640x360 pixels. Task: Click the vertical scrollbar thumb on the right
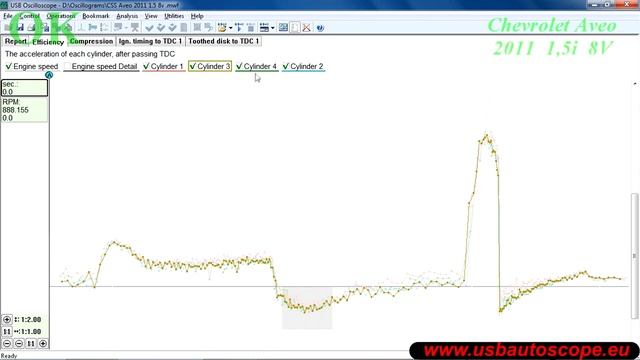point(634,256)
